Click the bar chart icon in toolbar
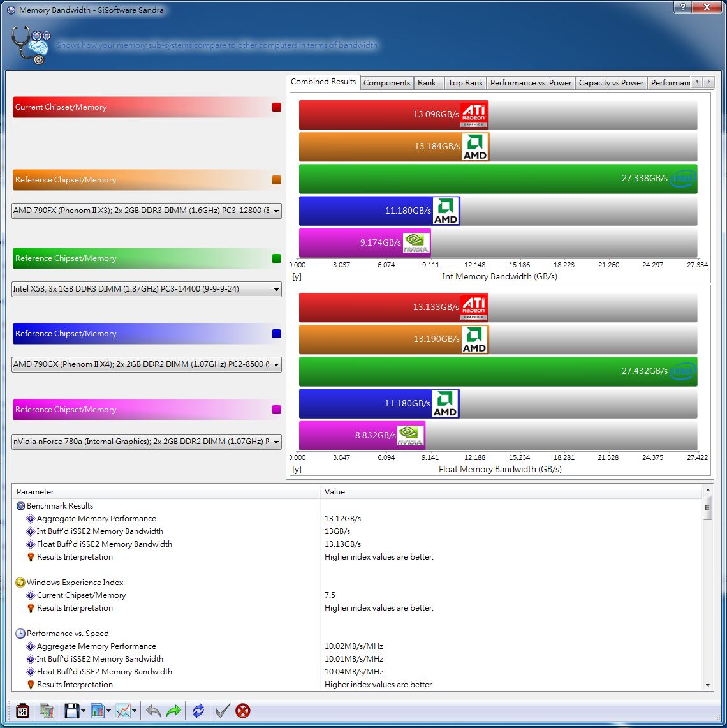This screenshot has height=728, width=727. pos(98,710)
